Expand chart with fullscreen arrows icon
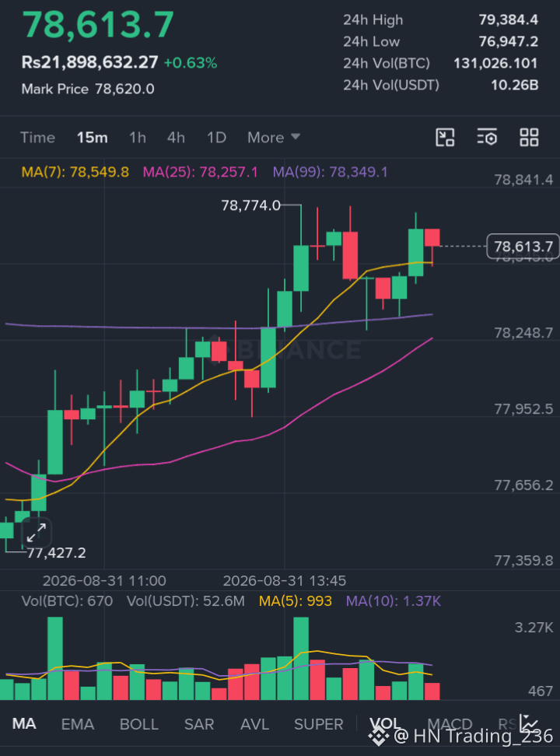Image resolution: width=560 pixels, height=756 pixels. pos(37,534)
